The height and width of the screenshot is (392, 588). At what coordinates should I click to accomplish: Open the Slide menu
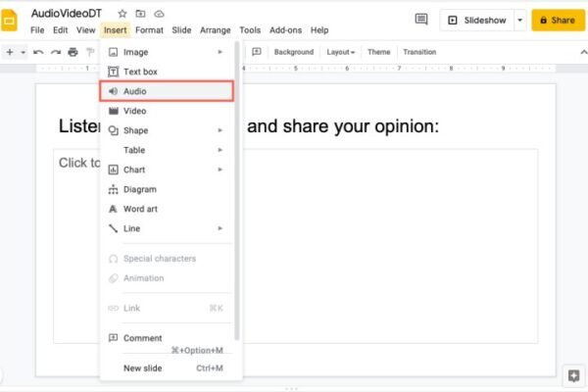click(x=181, y=30)
